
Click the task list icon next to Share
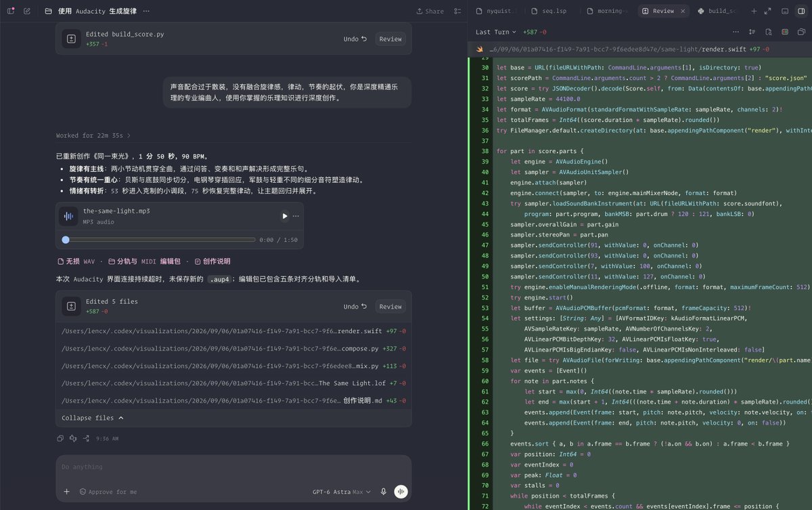(x=457, y=11)
